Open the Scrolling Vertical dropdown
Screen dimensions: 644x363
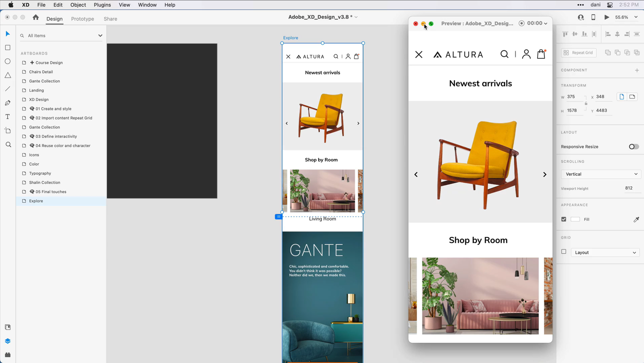[x=601, y=174]
